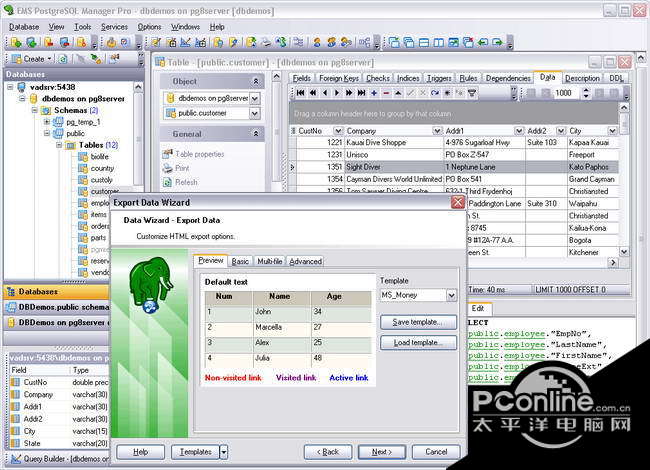Image resolution: width=650 pixels, height=470 pixels.
Task: Open the arrow next to Templates button
Action: (223, 452)
